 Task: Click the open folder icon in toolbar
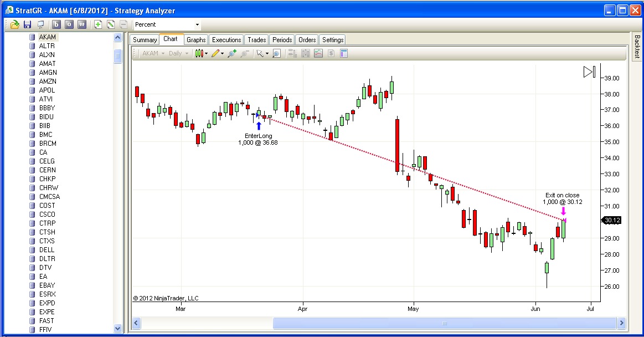[15, 24]
